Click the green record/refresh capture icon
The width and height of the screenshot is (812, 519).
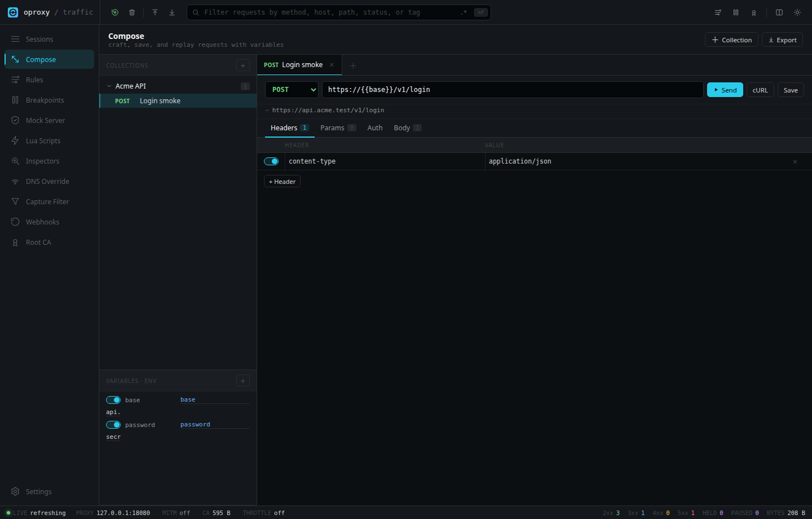coord(115,12)
